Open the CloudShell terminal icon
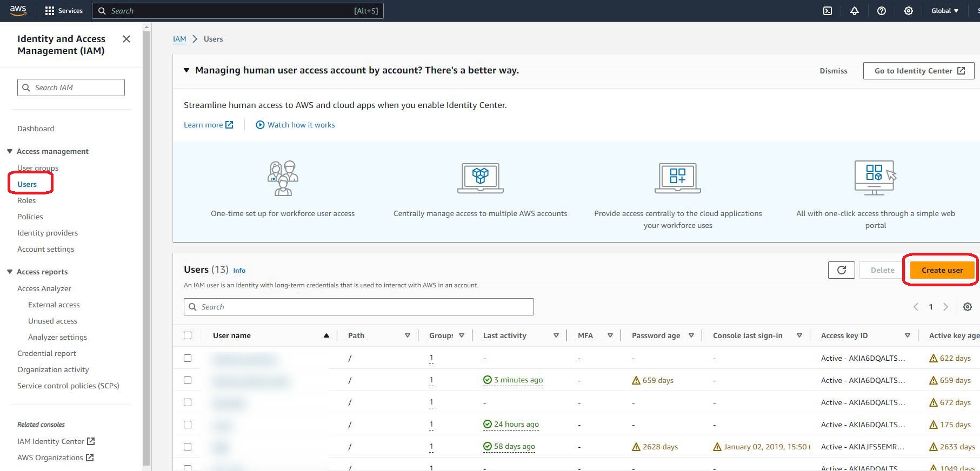This screenshot has width=980, height=471. click(828, 11)
